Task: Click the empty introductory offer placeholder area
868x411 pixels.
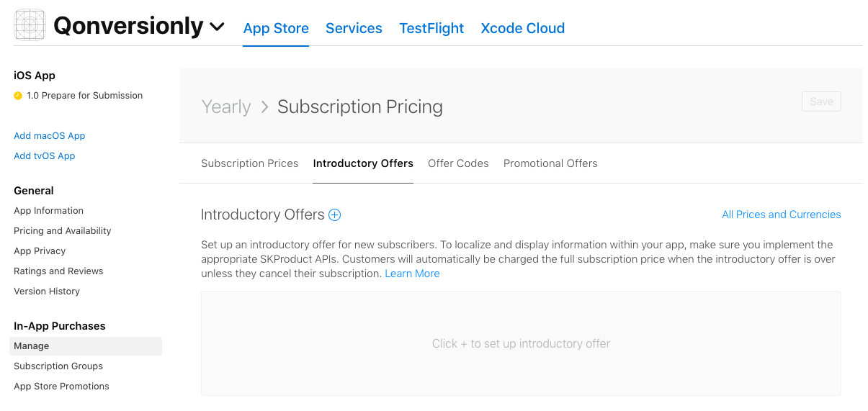Action: [521, 343]
